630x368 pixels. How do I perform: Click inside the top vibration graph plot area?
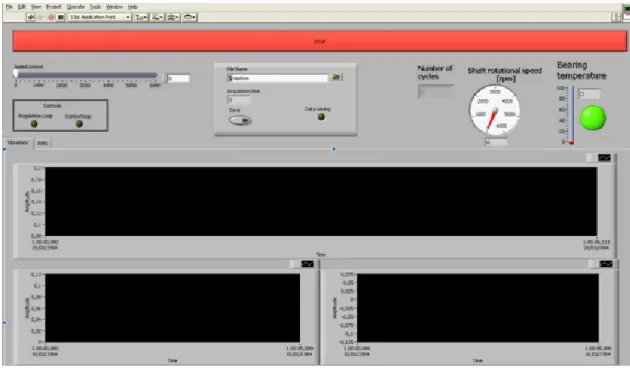321,202
